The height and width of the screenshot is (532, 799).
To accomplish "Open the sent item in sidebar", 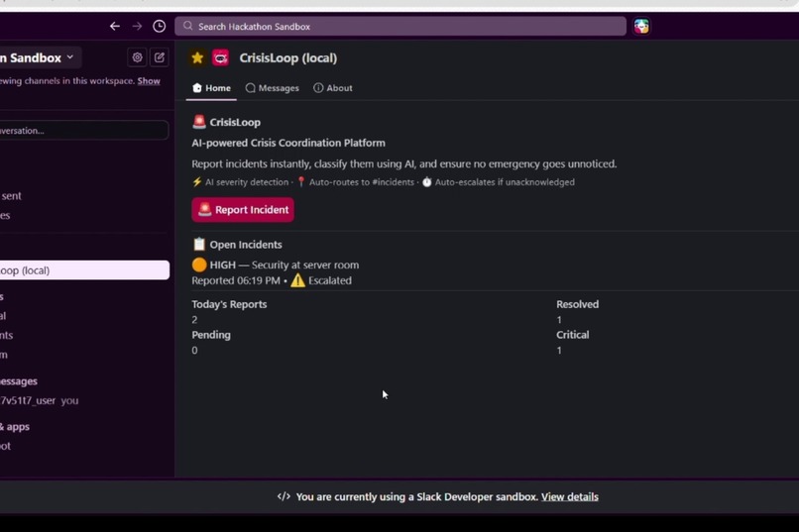I will [x=11, y=196].
